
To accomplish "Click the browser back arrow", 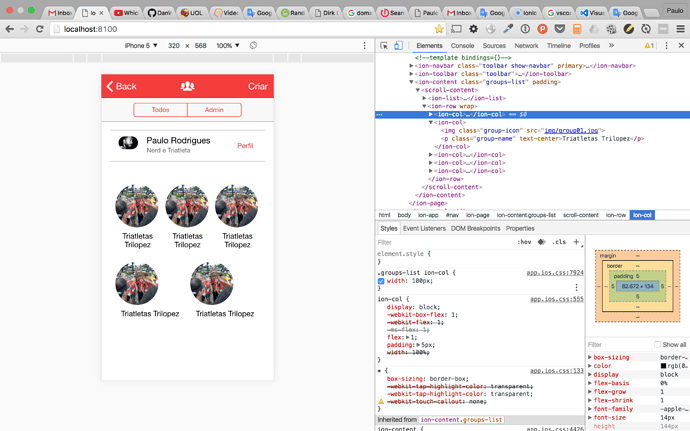I will [9, 29].
